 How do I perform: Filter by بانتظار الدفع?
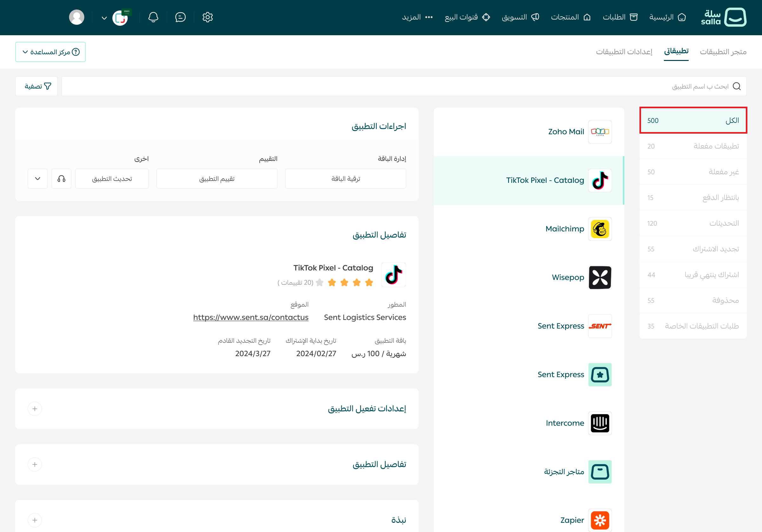pos(693,197)
